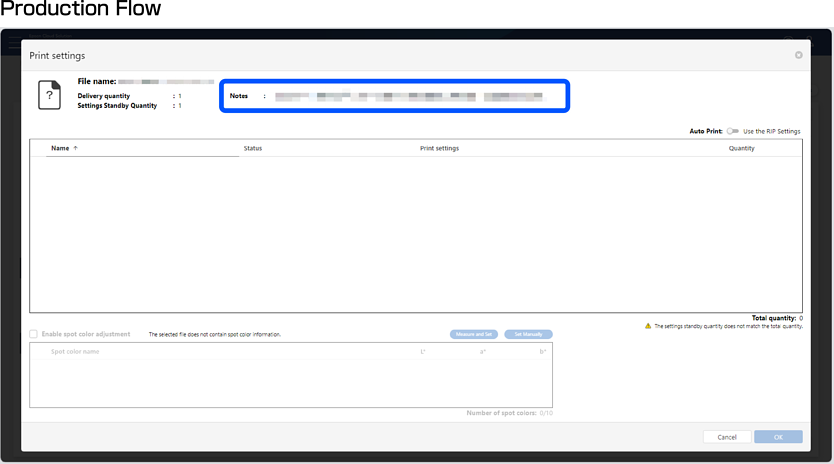Click the yellow warning triangle icon

648,326
